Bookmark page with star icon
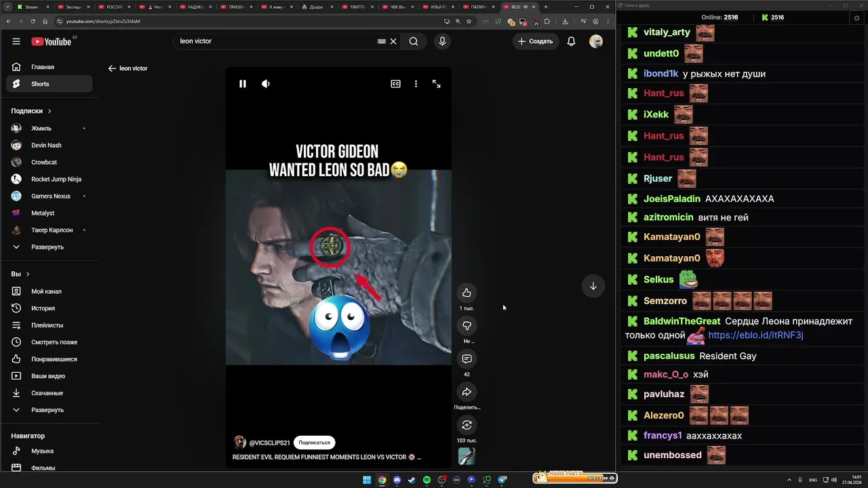 [x=469, y=21]
